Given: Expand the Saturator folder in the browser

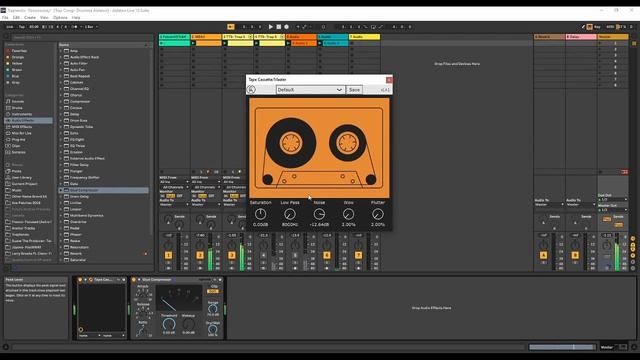Looking at the screenshot, I should [61, 260].
